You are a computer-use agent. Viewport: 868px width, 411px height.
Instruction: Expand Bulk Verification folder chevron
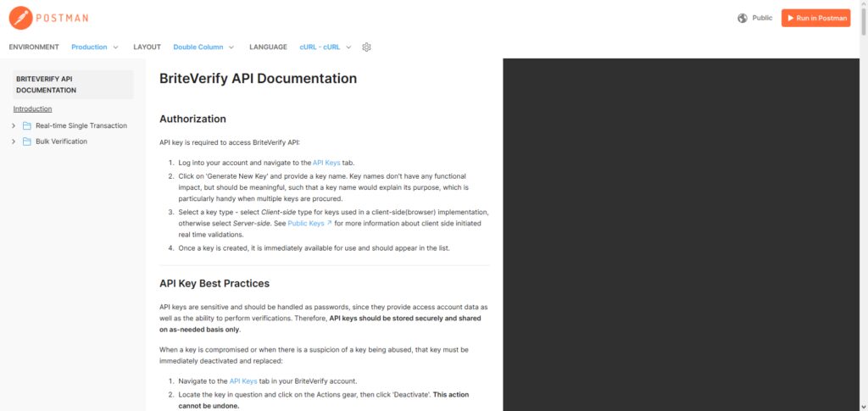tap(14, 142)
